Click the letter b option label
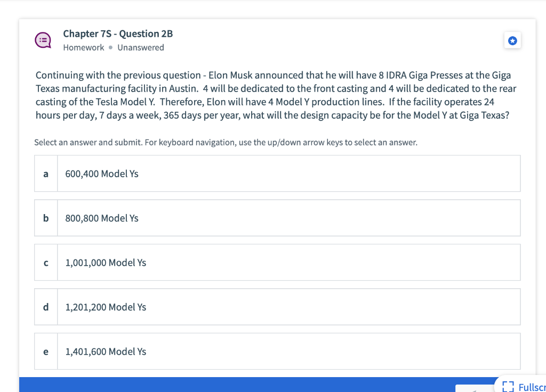Image resolution: width=546 pixels, height=392 pixels. (x=46, y=218)
